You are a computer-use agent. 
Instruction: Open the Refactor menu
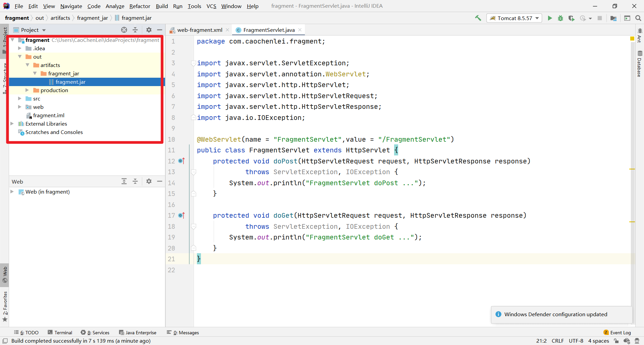coord(140,6)
